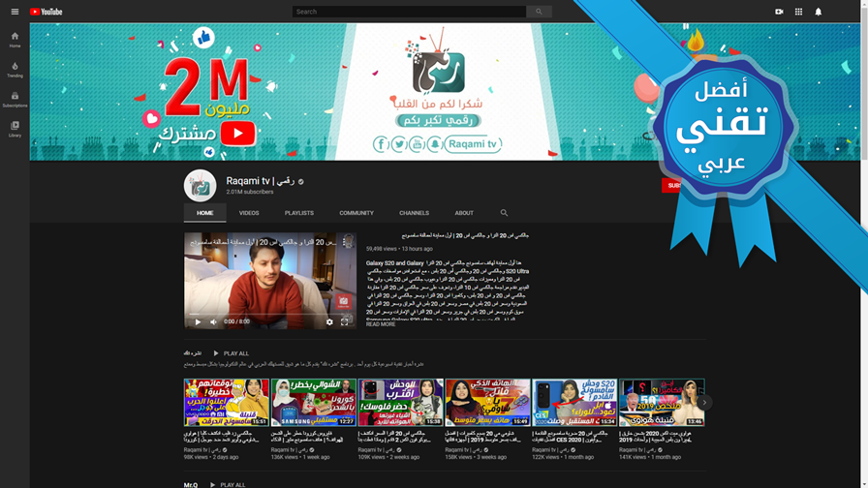This screenshot has width=868, height=488.
Task: Click the YouTube icon in banner links
Action: 417,144
